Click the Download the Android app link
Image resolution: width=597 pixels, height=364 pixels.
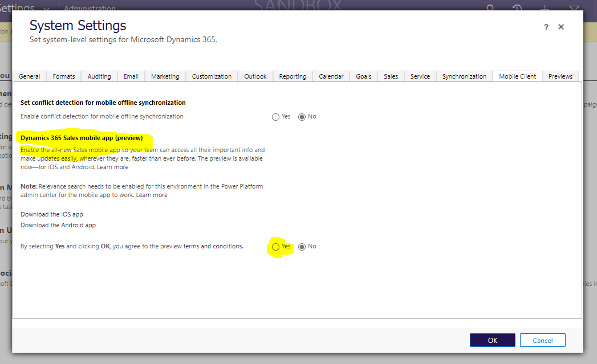58,225
